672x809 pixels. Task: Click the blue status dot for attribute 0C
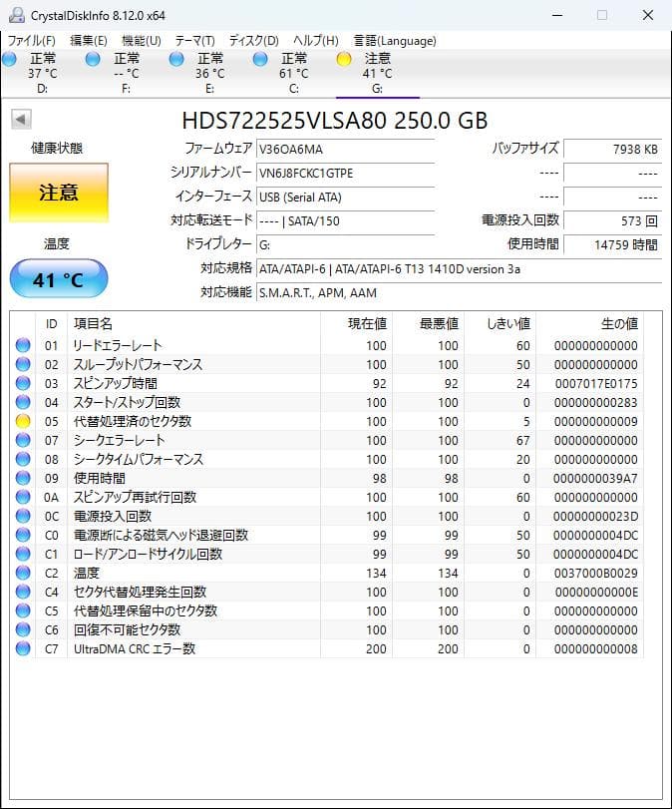[23, 516]
